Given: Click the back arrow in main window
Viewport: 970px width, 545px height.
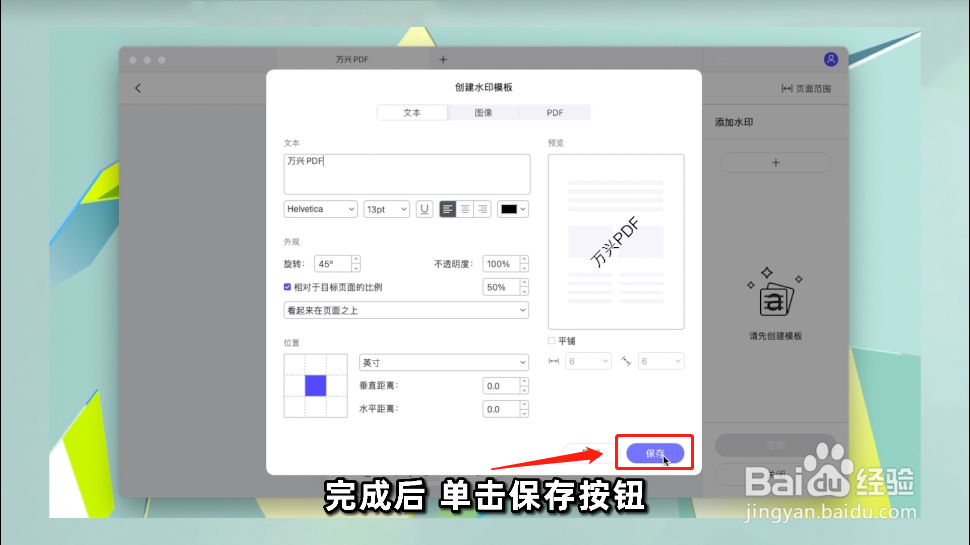Looking at the screenshot, I should (138, 88).
